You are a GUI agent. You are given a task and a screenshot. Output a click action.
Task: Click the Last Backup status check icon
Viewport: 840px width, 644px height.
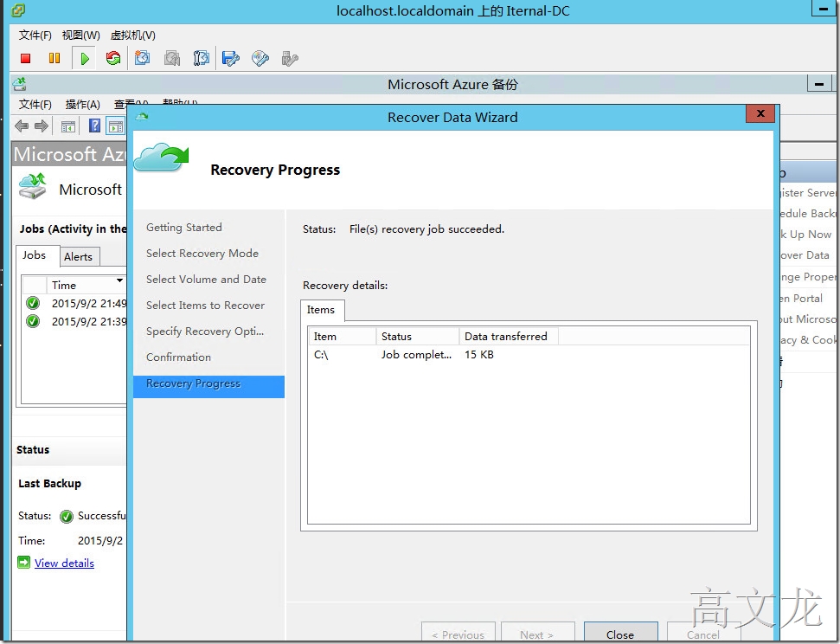coord(67,516)
